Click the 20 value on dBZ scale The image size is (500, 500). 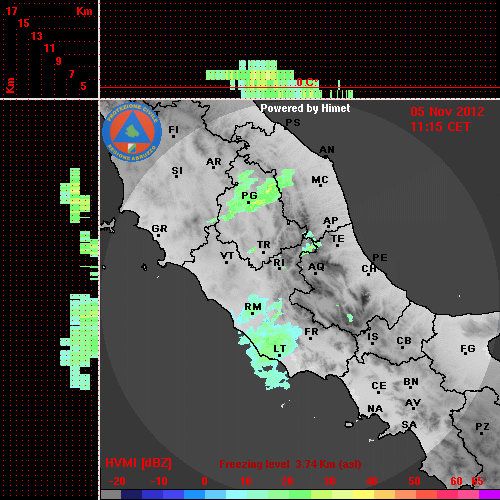tap(288, 481)
